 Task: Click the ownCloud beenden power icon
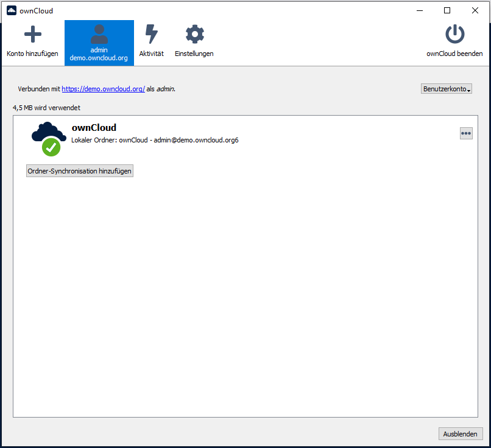(454, 33)
